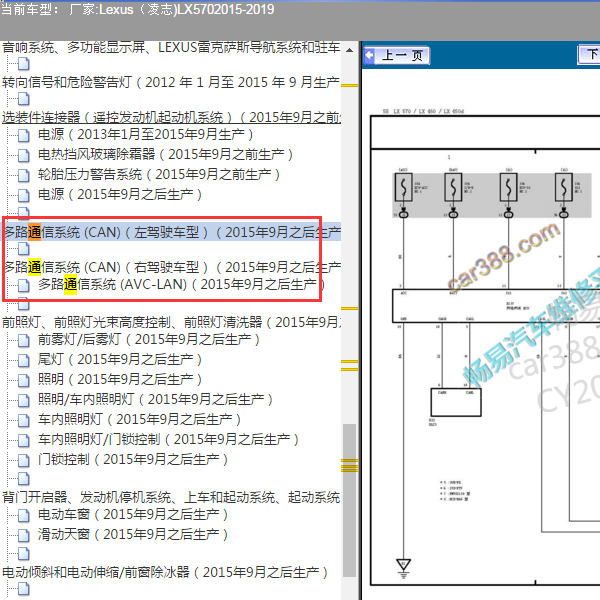600x600 pixels.
Task: Open 尾灯（2015年9月之后生产）
Action: pyautogui.click(x=120, y=359)
